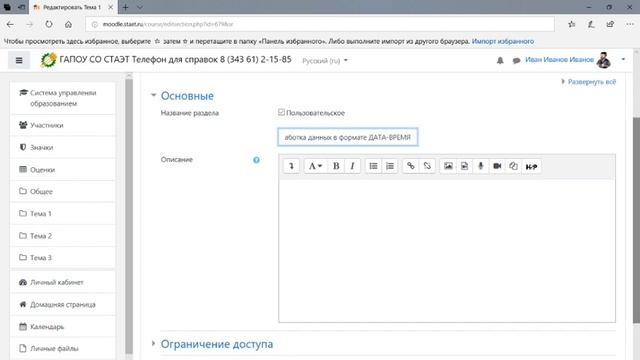Screen dimensions: 640x360
Task: Open Личные файлы in sidebar
Action: [x=63, y=349]
